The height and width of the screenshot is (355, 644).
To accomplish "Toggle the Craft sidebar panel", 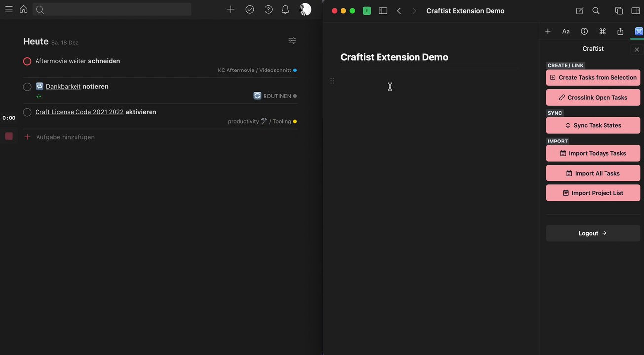I will point(383,11).
